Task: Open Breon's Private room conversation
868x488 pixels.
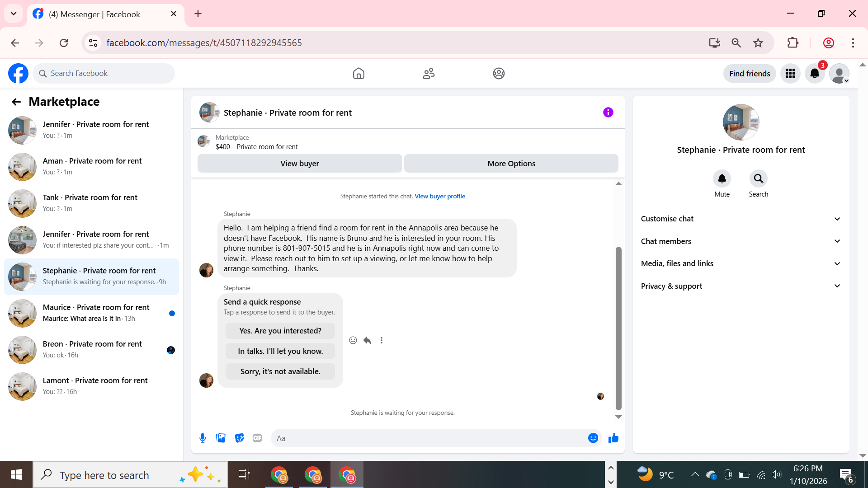Action: 92,349
